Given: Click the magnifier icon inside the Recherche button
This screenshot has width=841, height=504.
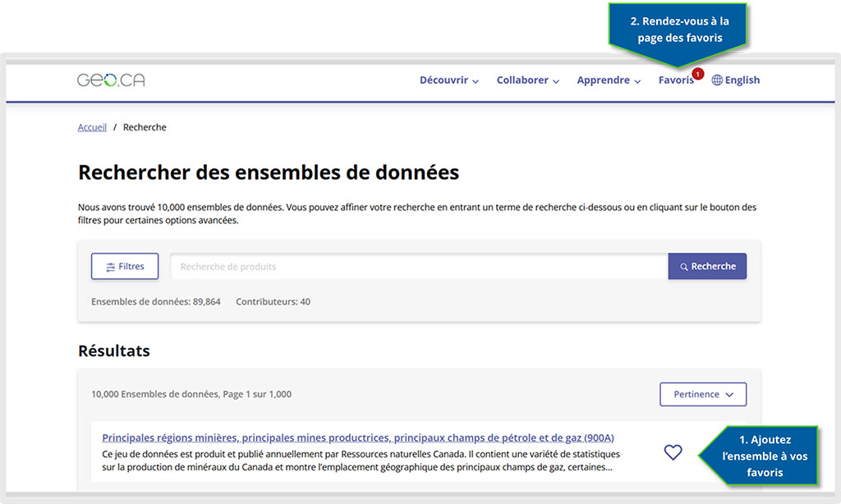Looking at the screenshot, I should [684, 266].
